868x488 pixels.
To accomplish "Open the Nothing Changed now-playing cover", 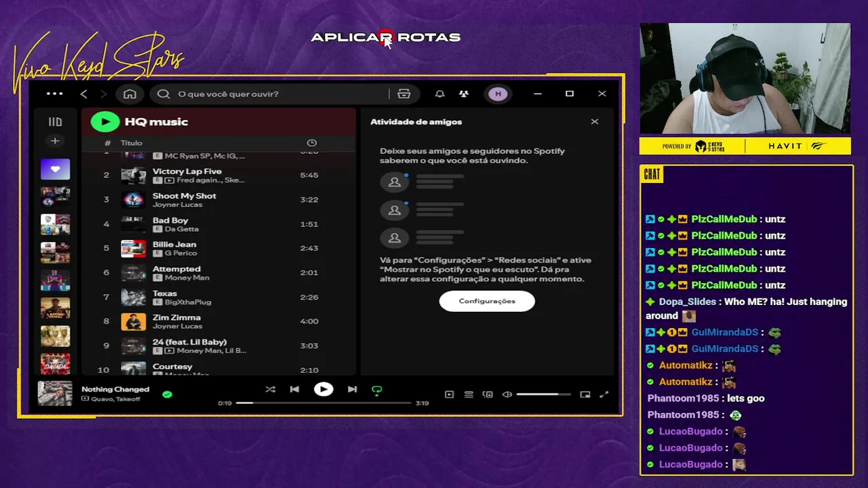I will point(55,393).
